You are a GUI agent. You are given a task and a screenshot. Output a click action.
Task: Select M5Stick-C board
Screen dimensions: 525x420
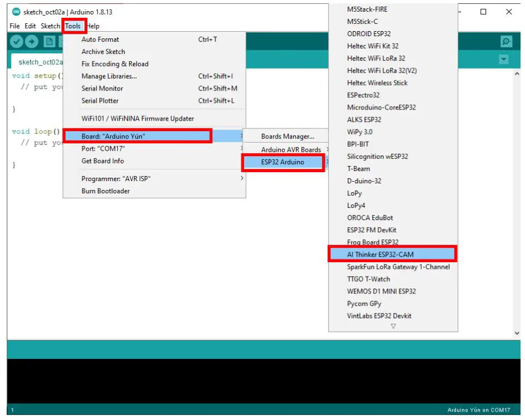tap(393, 22)
